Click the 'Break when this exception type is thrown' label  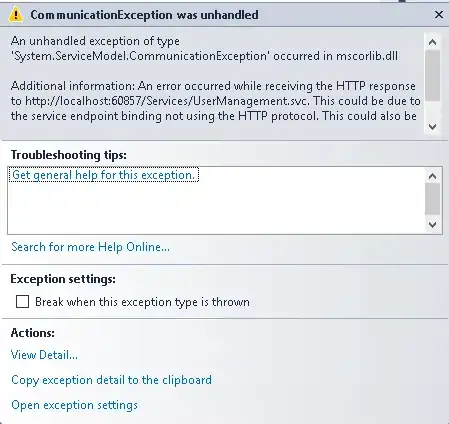142,302
